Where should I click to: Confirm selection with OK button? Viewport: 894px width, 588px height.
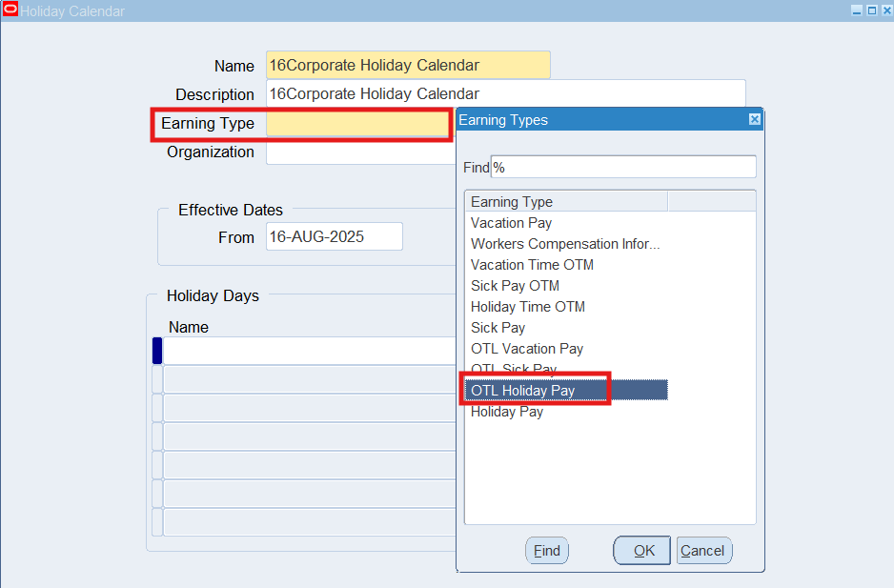tap(643, 551)
